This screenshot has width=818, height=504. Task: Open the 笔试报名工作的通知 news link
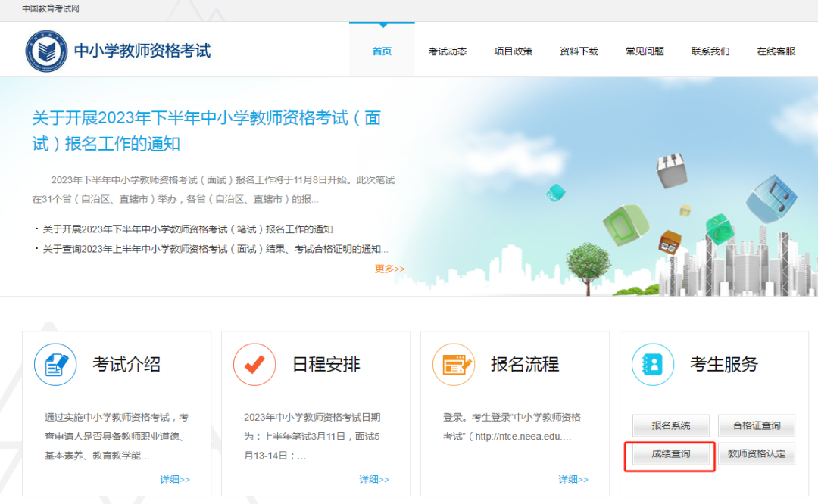188,229
